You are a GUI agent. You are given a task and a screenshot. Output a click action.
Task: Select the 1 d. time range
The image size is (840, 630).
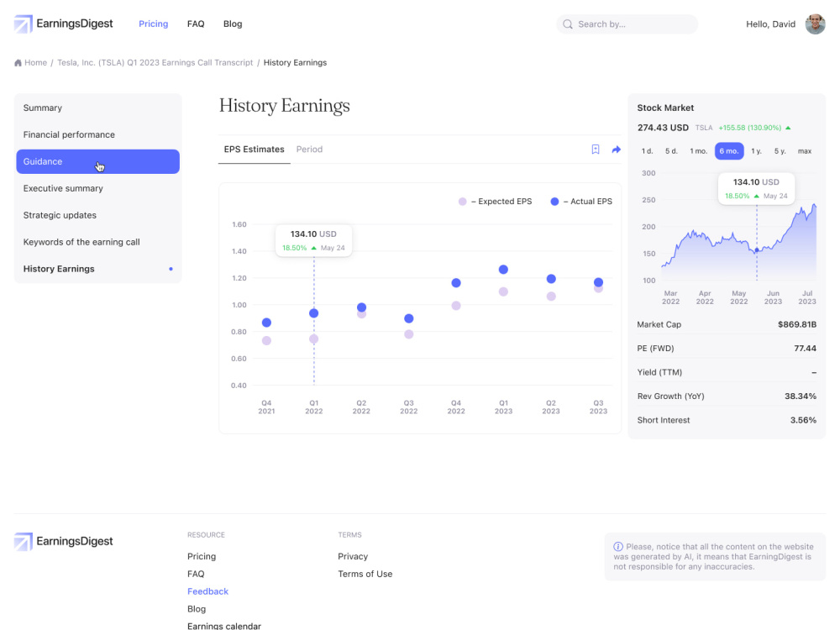tap(647, 151)
